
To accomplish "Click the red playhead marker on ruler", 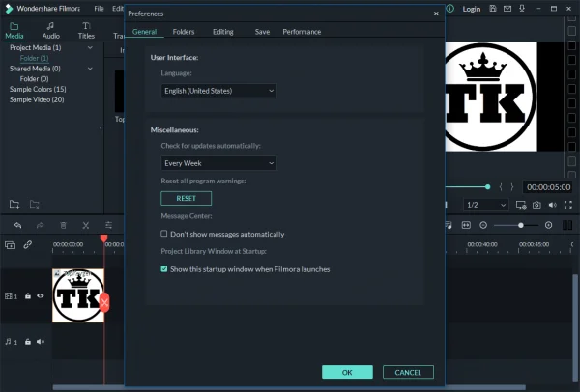I will pos(104,238).
